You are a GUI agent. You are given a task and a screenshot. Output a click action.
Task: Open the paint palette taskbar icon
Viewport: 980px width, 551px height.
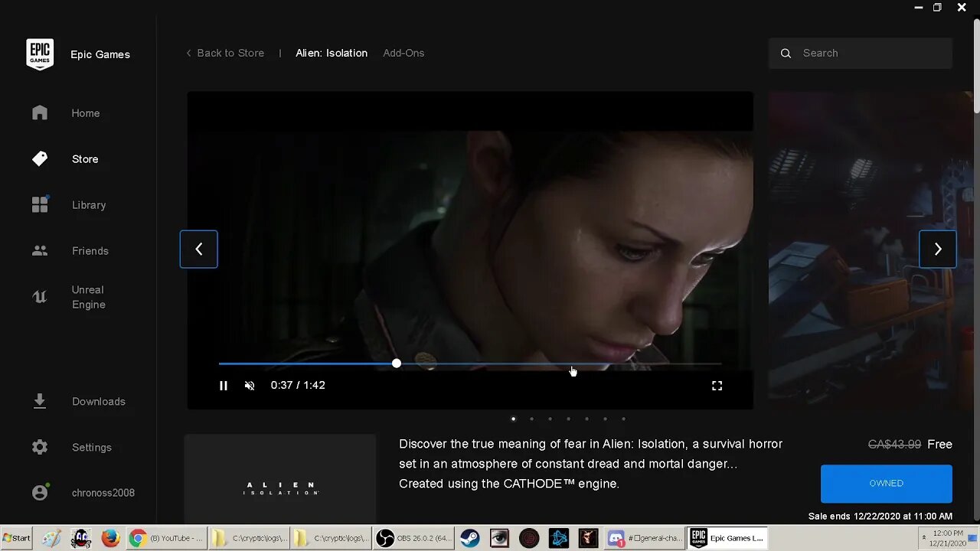click(51, 539)
